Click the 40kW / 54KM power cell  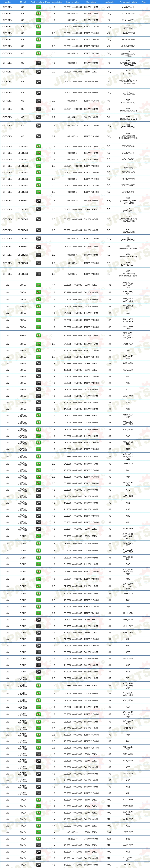click(91, 806)
